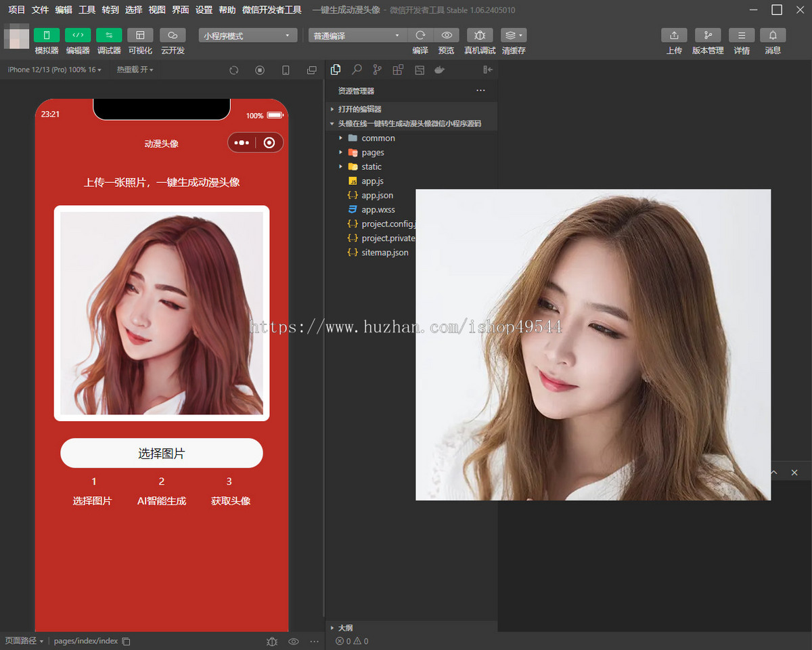Click the anime avatar result image

pos(162,313)
